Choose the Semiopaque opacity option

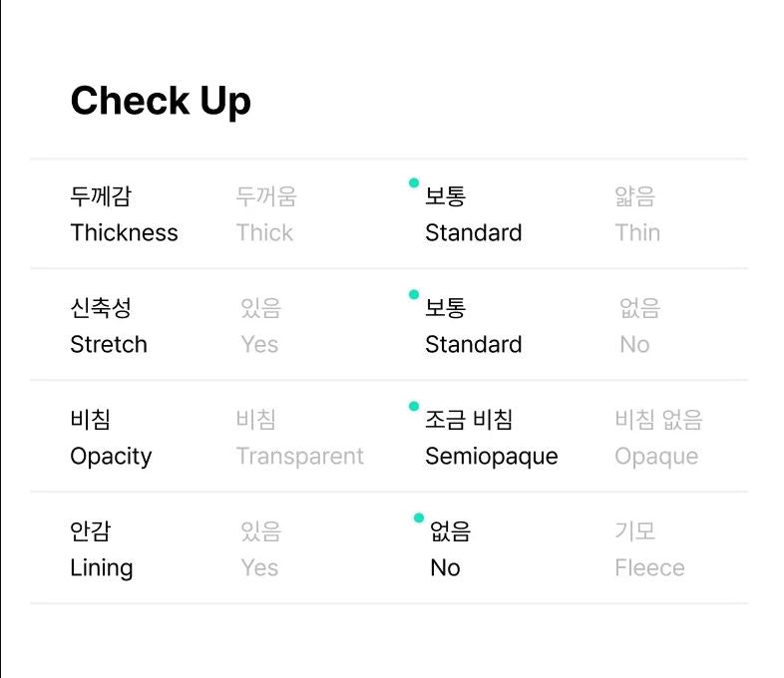(491, 438)
